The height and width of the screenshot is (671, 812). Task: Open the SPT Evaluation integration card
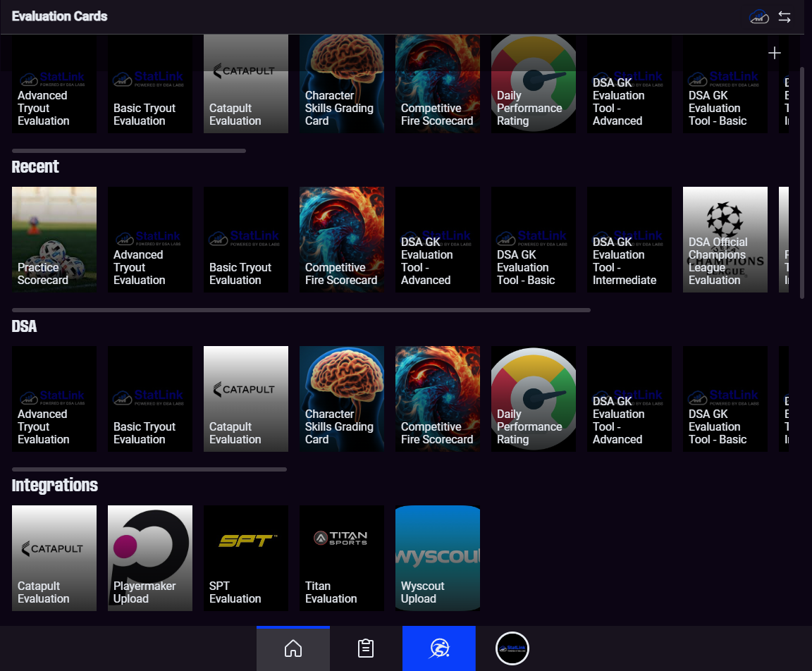coord(246,558)
